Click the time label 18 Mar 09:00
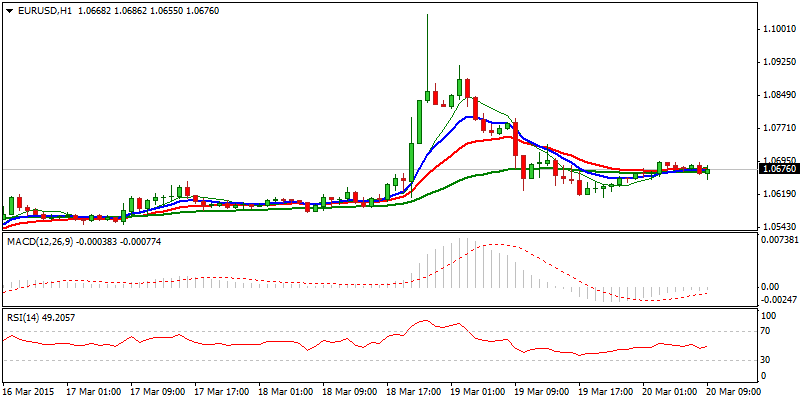Viewport: 800px width, 400px height. pyautogui.click(x=350, y=390)
